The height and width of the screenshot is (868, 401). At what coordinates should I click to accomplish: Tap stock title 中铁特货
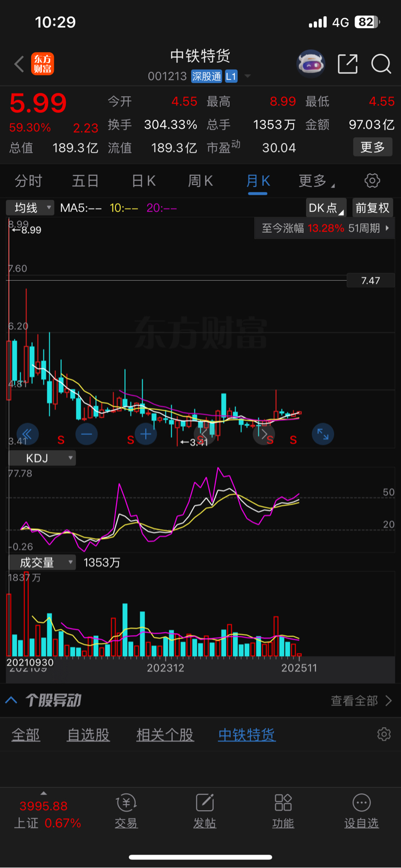point(200,56)
